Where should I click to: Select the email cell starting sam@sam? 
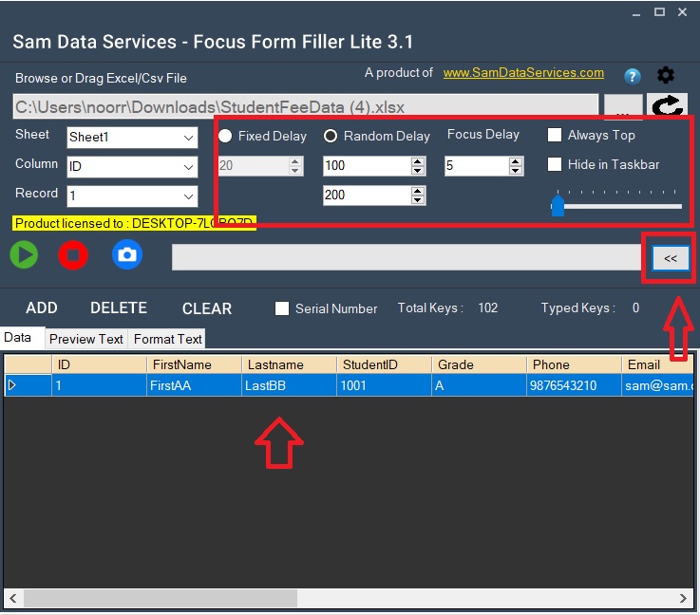(658, 385)
